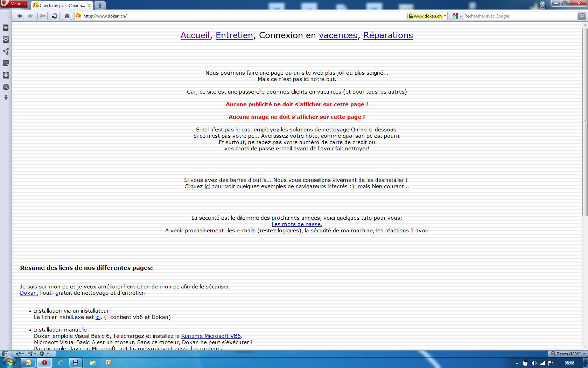Open a new tab with plus button
Viewport: 588px width, 368px height.
click(100, 6)
